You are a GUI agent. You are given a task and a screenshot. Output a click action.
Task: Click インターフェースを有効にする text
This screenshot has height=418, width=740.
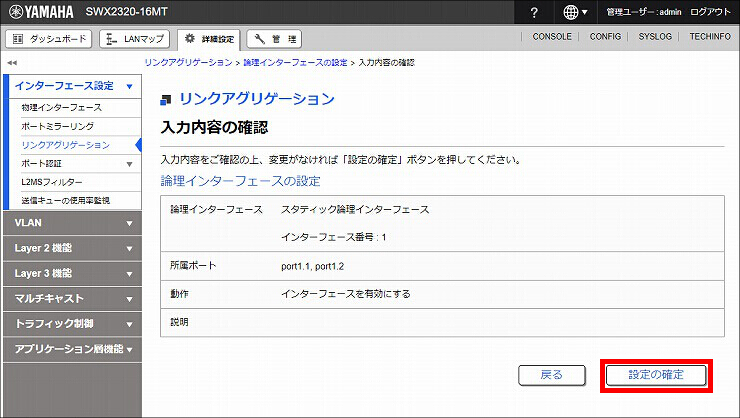346,294
